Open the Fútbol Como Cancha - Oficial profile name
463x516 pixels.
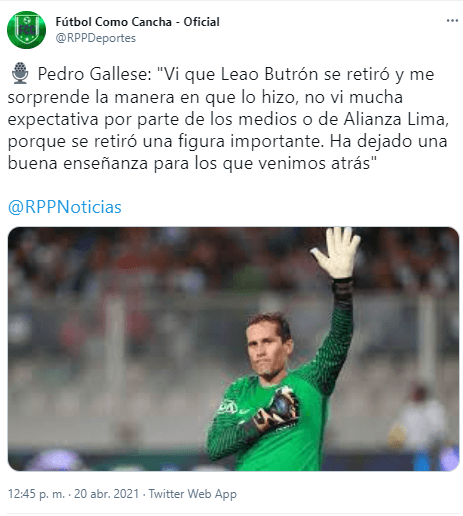pyautogui.click(x=137, y=22)
